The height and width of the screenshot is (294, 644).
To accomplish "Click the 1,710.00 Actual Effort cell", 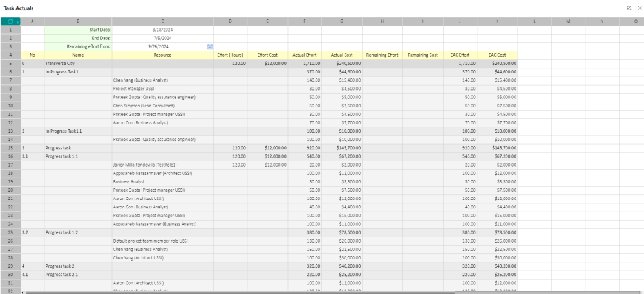I will pyautogui.click(x=305, y=64).
